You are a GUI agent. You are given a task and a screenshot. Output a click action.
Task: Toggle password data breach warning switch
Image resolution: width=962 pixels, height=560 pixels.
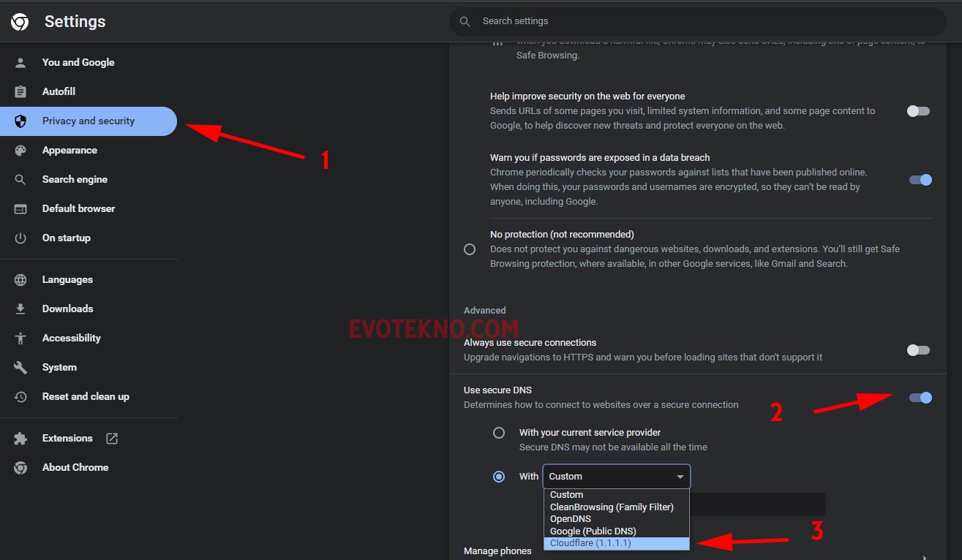(920, 180)
